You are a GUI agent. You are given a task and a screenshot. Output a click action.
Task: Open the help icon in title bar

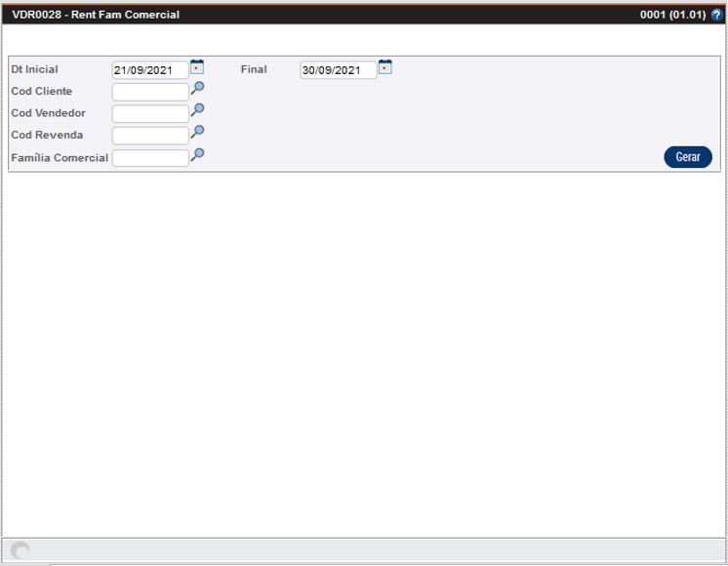click(717, 16)
